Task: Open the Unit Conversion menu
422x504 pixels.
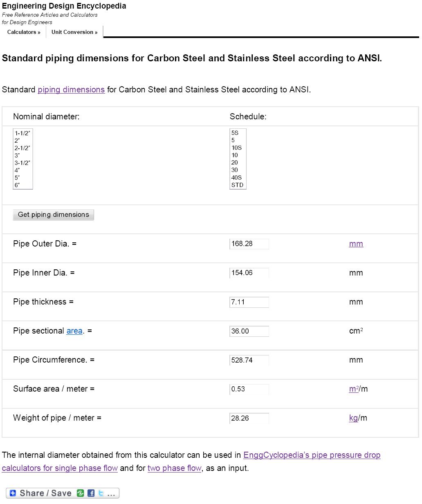Action: click(74, 32)
